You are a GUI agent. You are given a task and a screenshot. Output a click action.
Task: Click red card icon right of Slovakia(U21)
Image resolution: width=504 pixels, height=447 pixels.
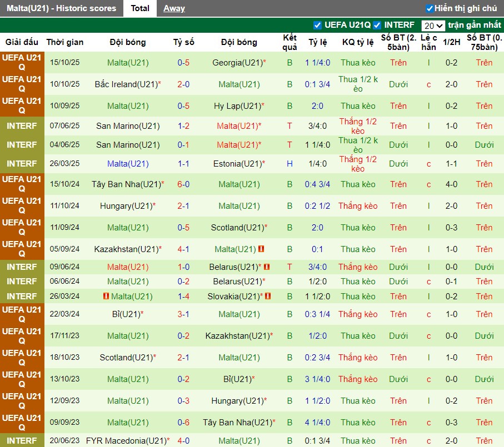268,297
